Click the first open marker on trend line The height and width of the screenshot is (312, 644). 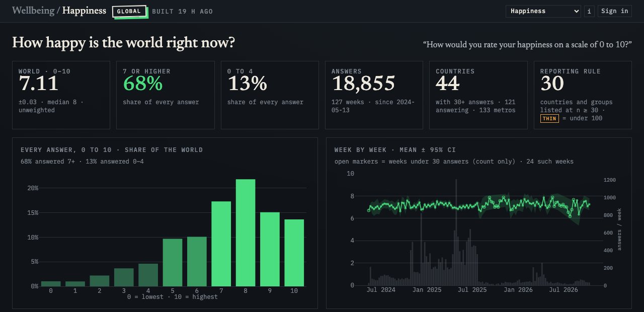[x=369, y=210]
